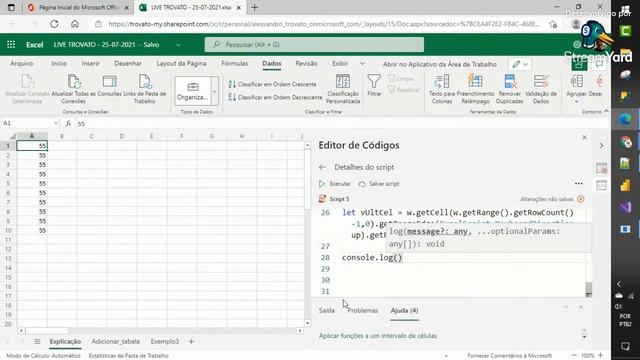Open the Arquivo tab
This screenshot has width=640, height=360.
point(22,64)
